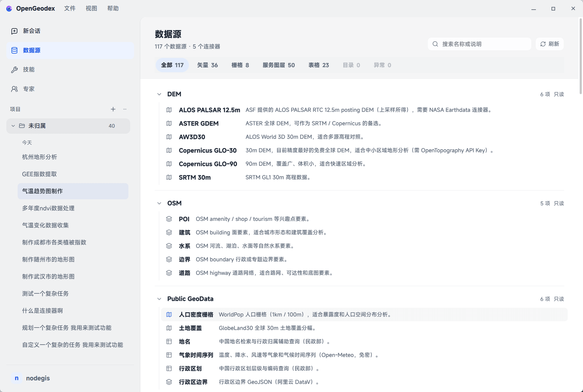Open the 测试一个复杂任务 session
Screen dimensions: 583x392
click(73, 294)
